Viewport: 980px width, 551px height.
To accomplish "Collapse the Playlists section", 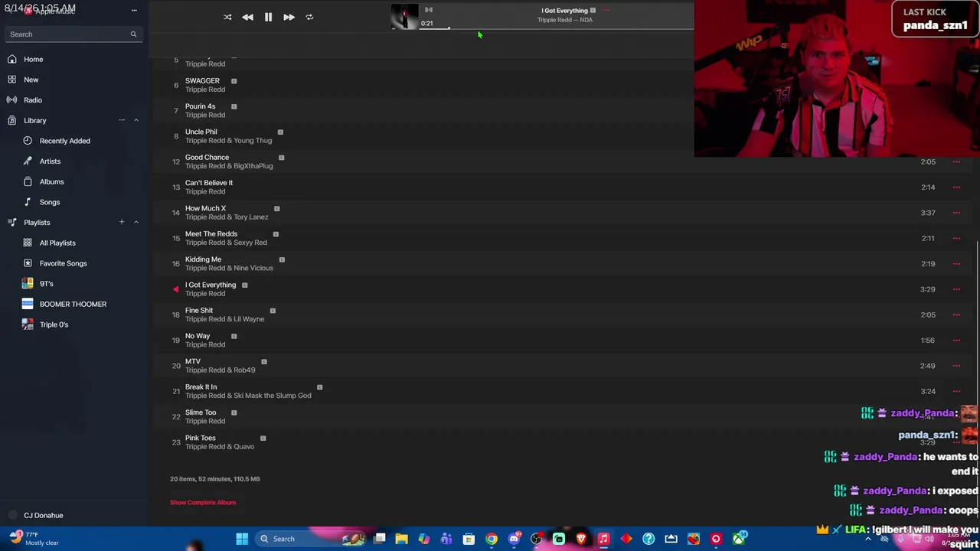I will click(x=136, y=223).
